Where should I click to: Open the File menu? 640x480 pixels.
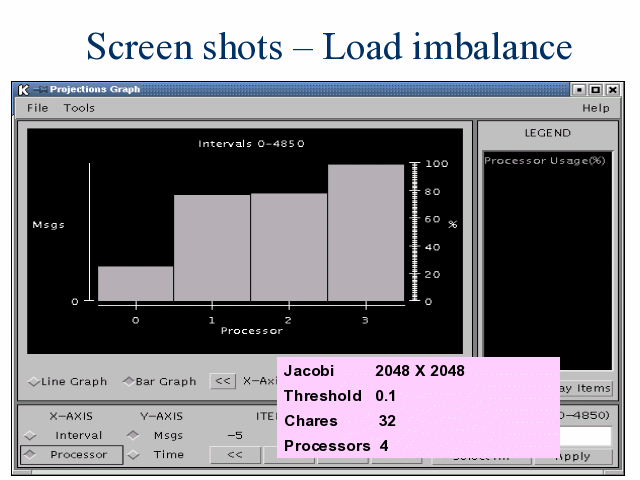pos(37,107)
